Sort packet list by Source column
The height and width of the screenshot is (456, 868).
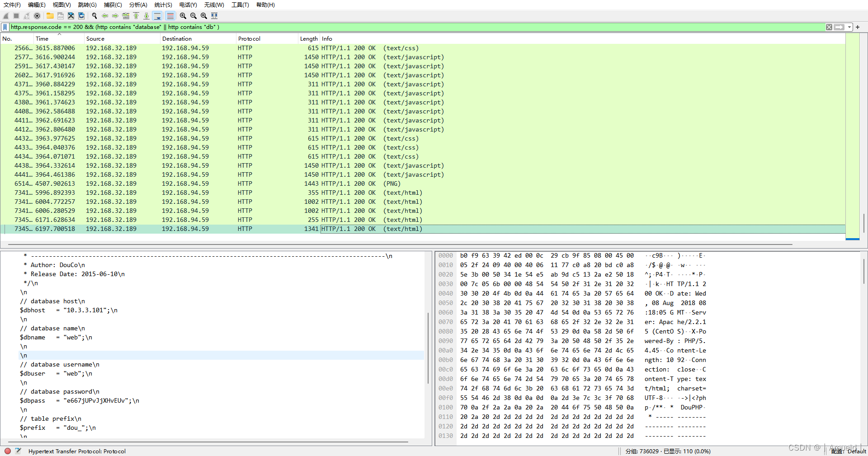click(123, 39)
